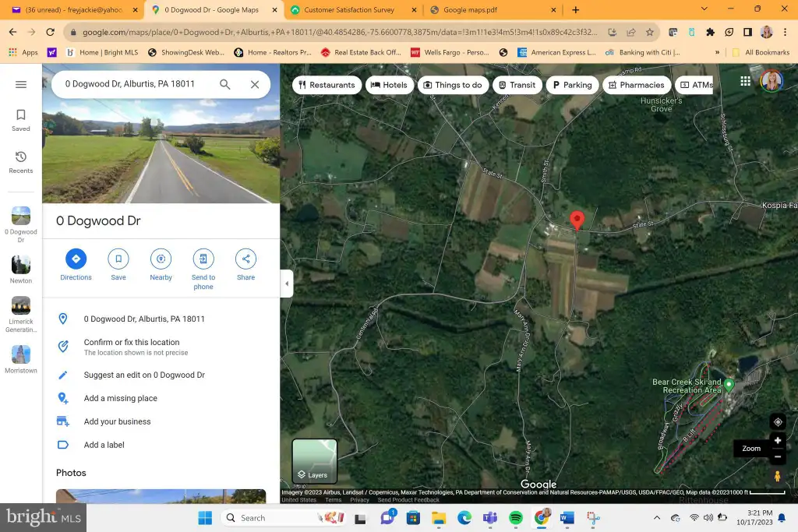
Task: Open a new browser tab
Action: [x=576, y=9]
